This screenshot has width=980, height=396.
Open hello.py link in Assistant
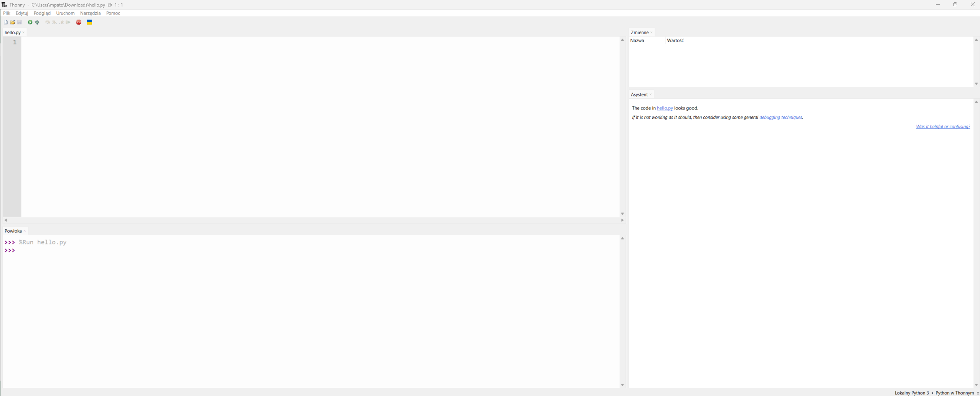point(665,108)
